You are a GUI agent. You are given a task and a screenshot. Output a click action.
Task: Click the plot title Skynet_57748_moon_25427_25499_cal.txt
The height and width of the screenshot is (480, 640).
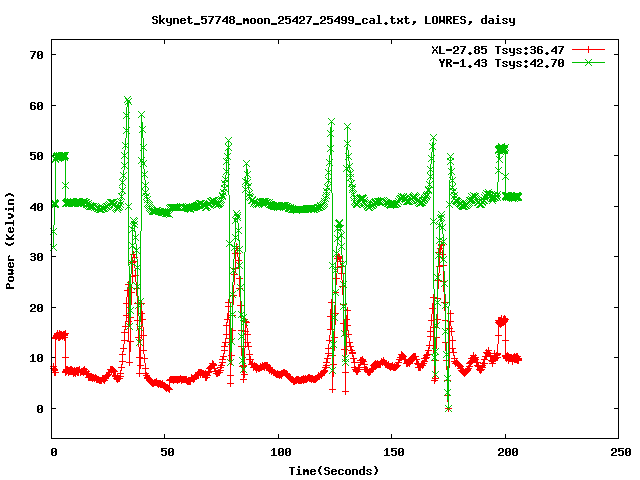(333, 20)
